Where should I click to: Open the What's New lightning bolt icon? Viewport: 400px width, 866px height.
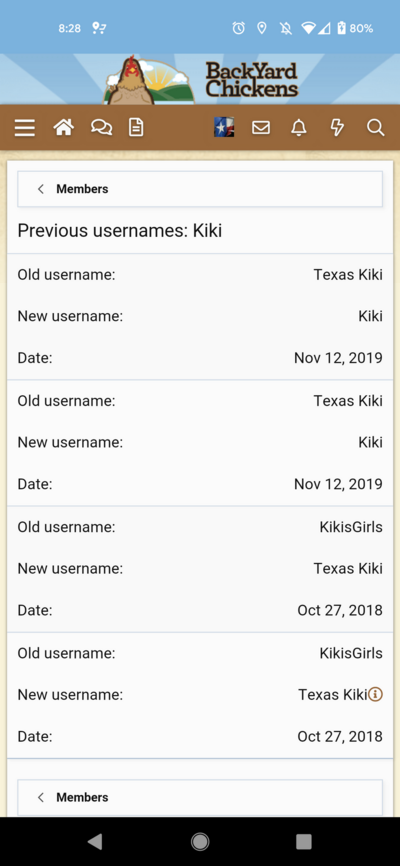point(337,128)
